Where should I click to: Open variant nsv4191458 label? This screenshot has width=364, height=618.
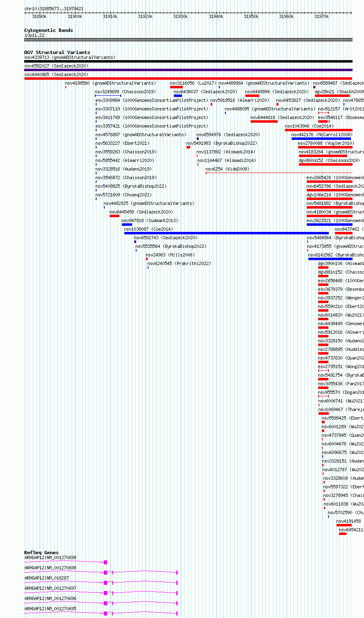pyautogui.click(x=348, y=521)
